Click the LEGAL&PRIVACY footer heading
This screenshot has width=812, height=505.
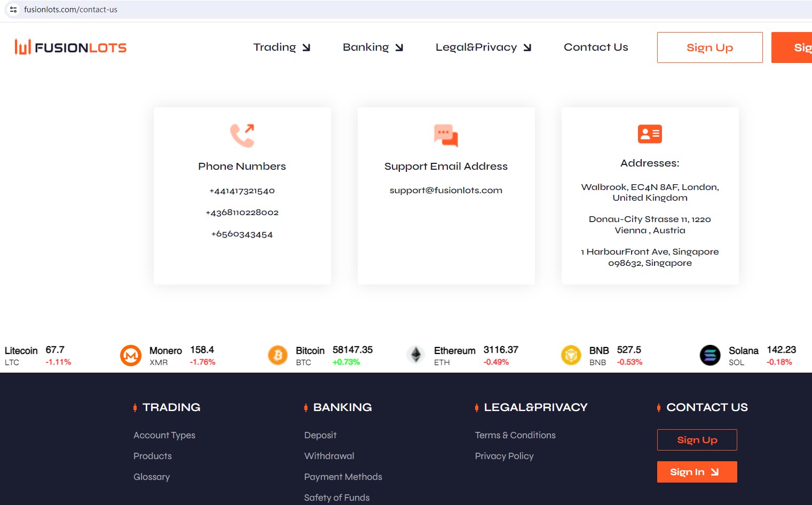tap(535, 407)
